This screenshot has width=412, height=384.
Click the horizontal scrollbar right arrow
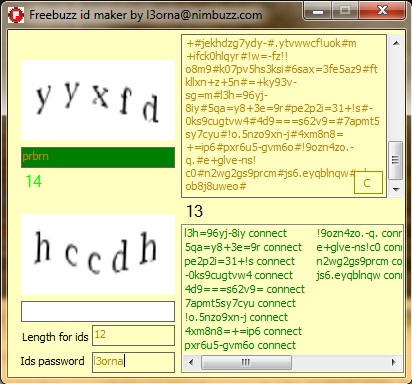(394, 362)
